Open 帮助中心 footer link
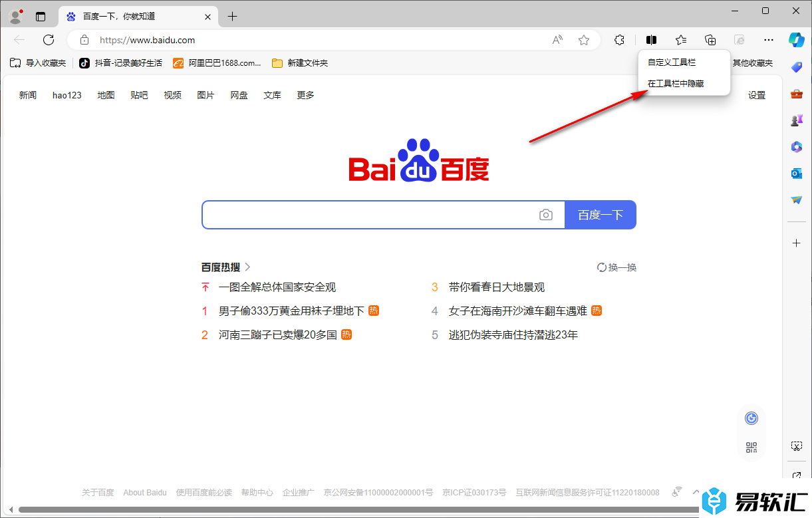The height and width of the screenshot is (518, 812). [x=257, y=493]
